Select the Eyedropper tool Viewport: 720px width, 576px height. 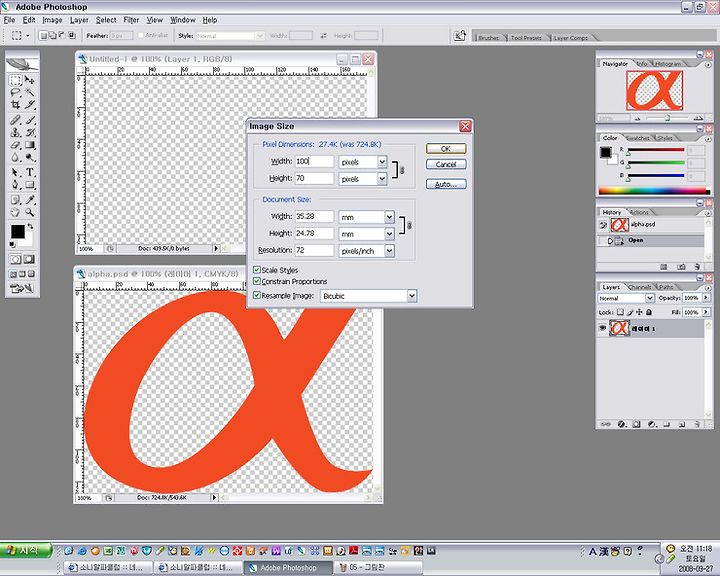[30, 200]
